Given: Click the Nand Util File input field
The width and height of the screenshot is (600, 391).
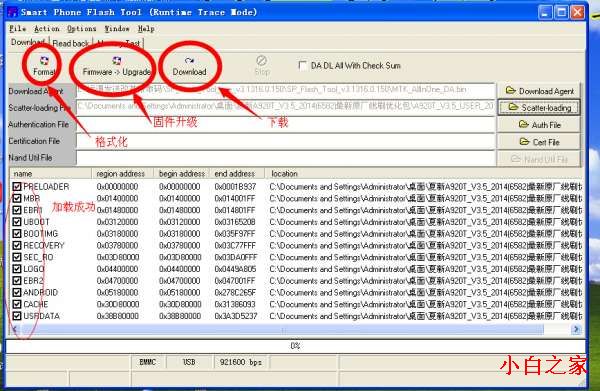Looking at the screenshot, I should [x=286, y=158].
